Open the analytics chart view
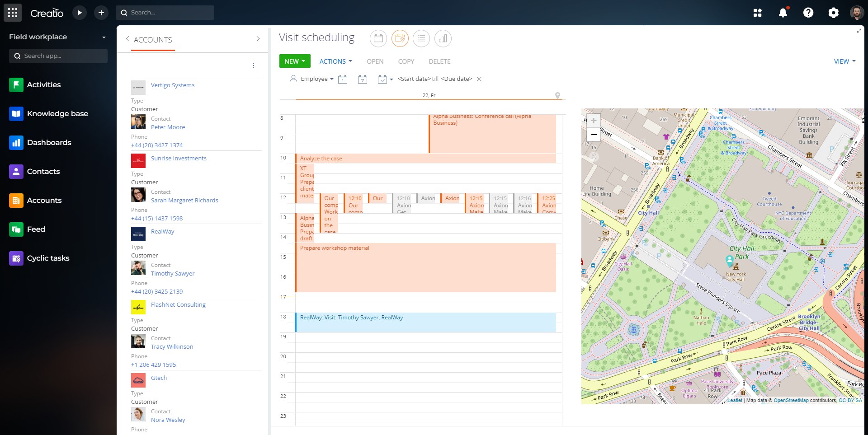The height and width of the screenshot is (435, 868). [x=443, y=38]
